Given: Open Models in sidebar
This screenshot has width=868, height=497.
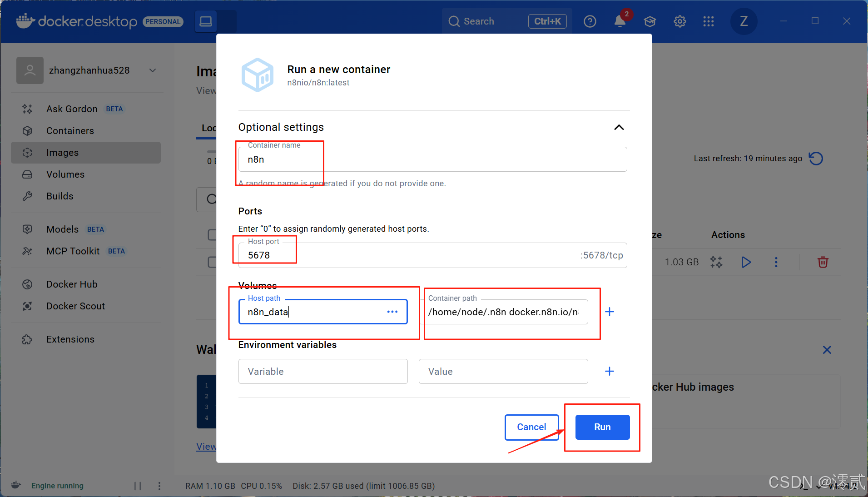Looking at the screenshot, I should point(86,229).
